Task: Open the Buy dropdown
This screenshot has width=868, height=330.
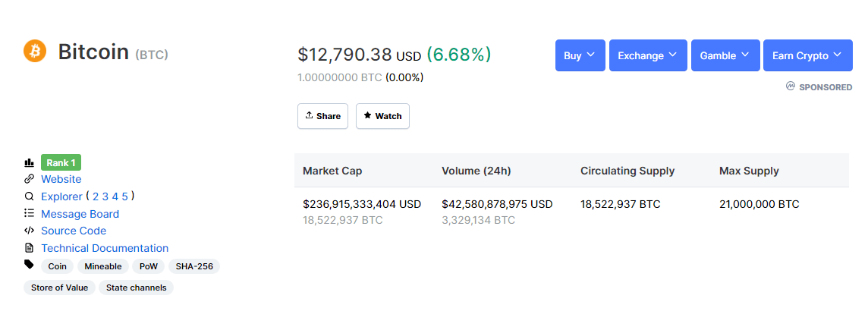Action: point(580,55)
